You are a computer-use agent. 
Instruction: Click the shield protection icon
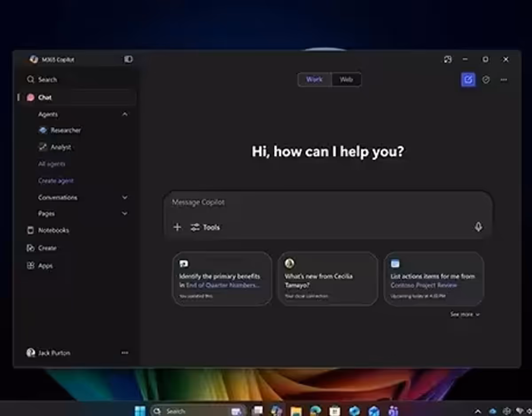point(486,80)
